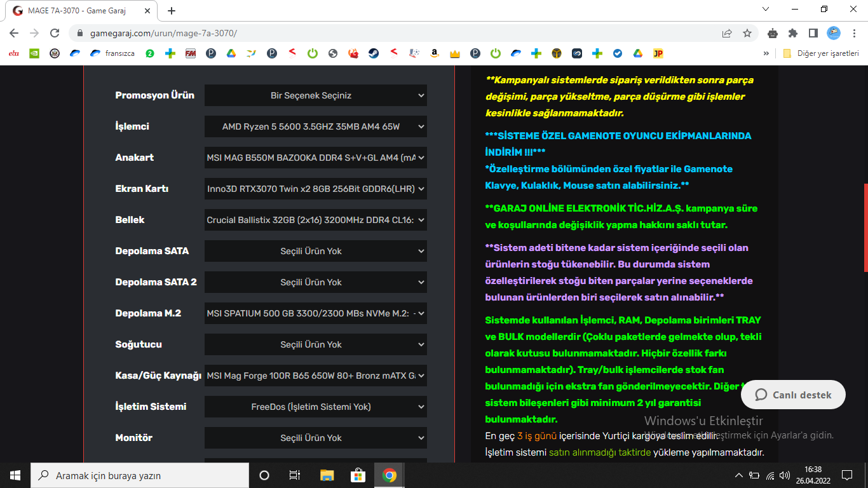Close the MAGE 7A-3070 tab
Viewport: 868px width, 488px height.
click(148, 11)
